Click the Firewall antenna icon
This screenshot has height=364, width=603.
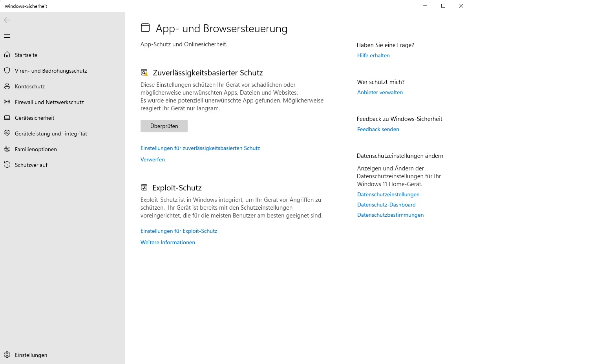(x=7, y=102)
